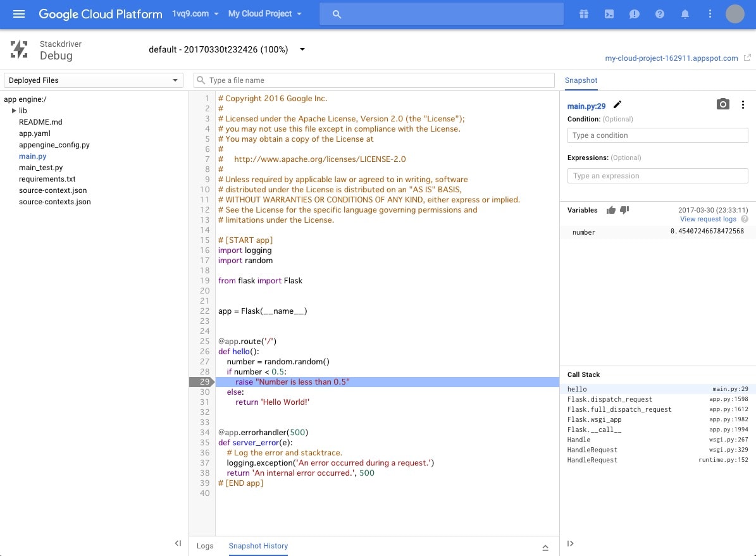The width and height of the screenshot is (756, 556).
Task: Collapse the right snapshot panel
Action: click(x=571, y=543)
